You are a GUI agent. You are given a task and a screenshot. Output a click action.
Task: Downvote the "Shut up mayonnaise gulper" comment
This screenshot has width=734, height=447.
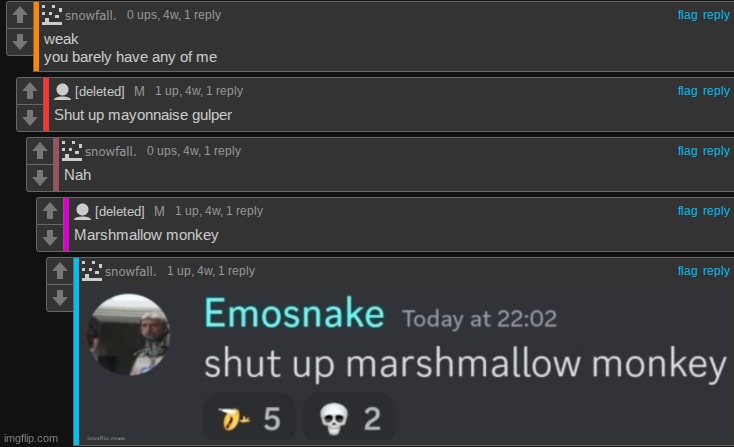coord(30,117)
